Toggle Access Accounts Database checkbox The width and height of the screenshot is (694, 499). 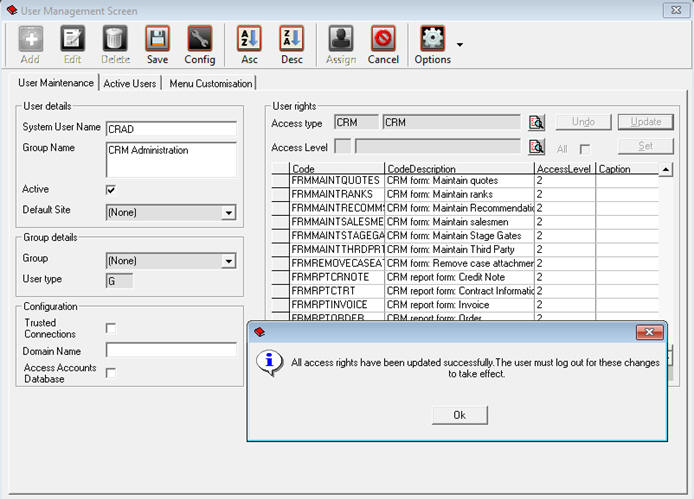point(111,373)
